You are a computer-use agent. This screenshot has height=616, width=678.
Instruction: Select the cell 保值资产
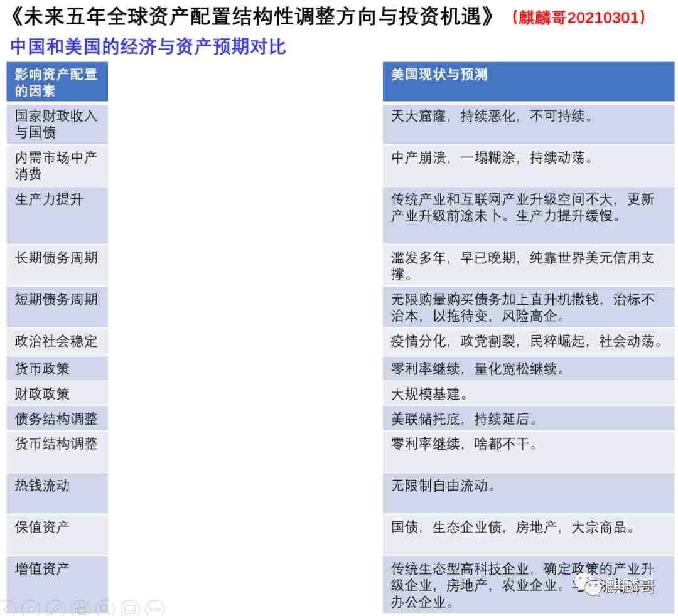[57, 535]
